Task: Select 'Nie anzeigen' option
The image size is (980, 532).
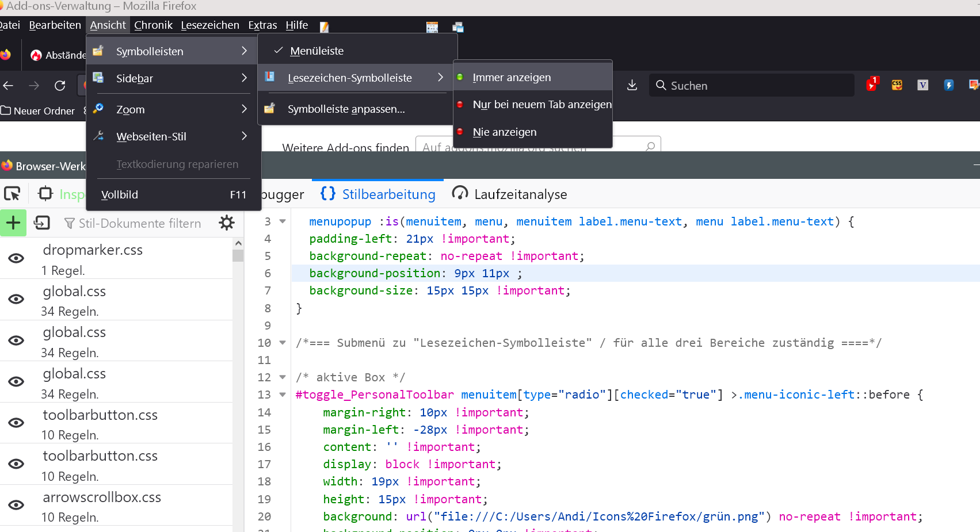Action: 504,132
